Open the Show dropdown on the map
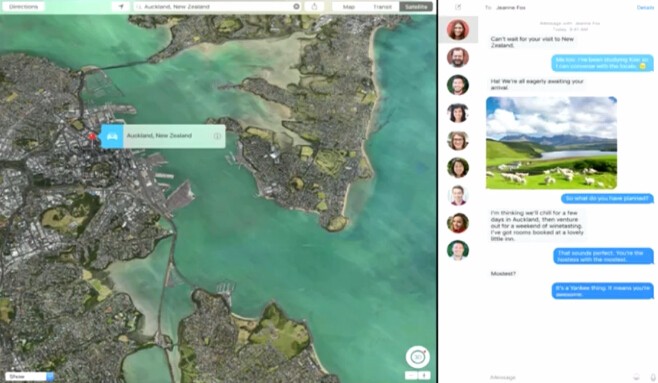This screenshot has height=383, width=658. tap(30, 376)
